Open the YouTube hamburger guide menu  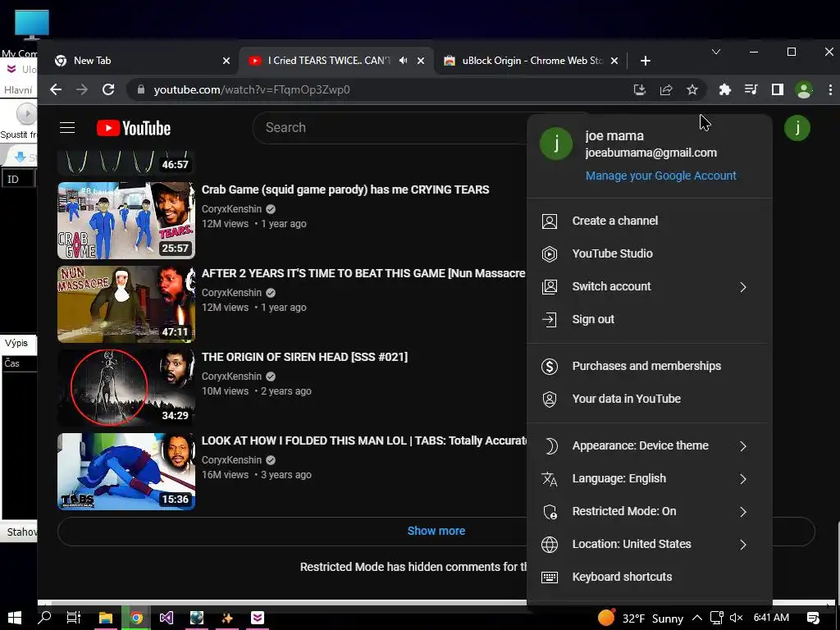(x=67, y=127)
